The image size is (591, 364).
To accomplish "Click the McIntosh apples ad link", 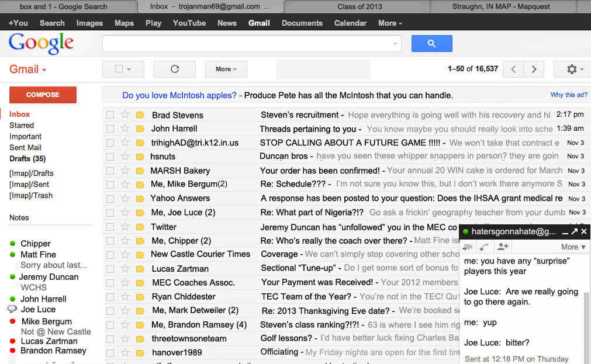I will point(179,95).
